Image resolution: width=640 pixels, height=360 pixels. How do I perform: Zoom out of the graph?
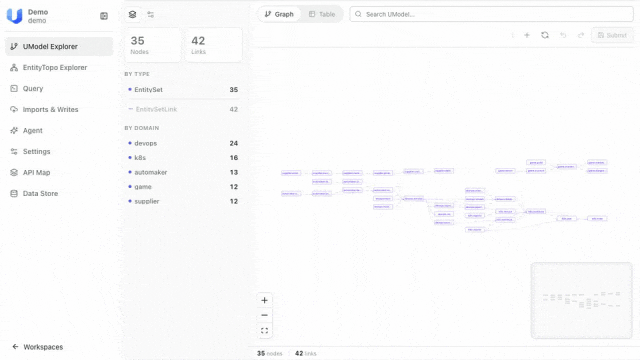264,315
